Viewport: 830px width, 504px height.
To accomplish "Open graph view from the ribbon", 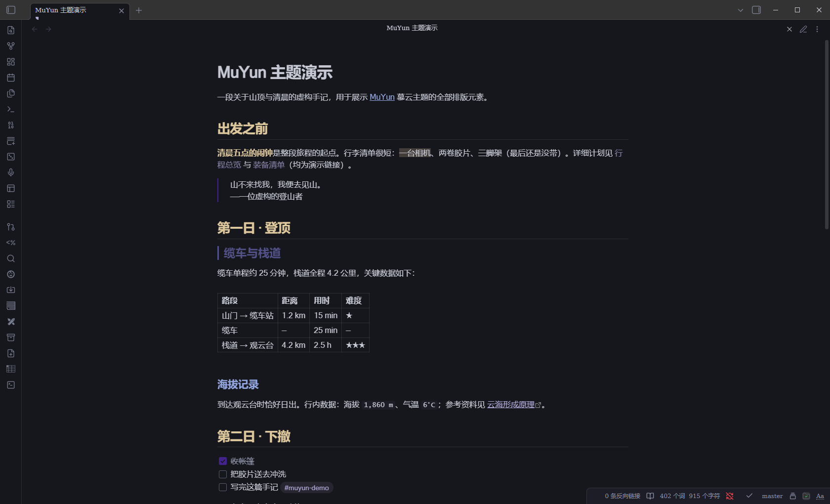I will [11, 46].
